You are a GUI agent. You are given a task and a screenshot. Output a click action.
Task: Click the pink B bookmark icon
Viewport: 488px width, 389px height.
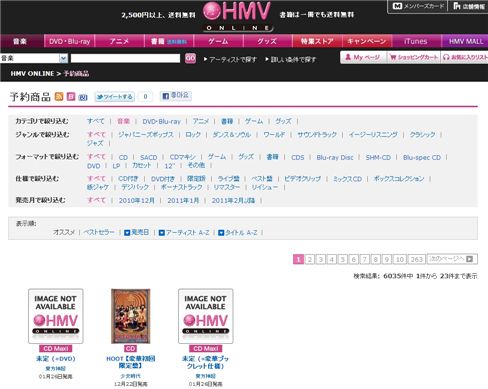[x=71, y=97]
